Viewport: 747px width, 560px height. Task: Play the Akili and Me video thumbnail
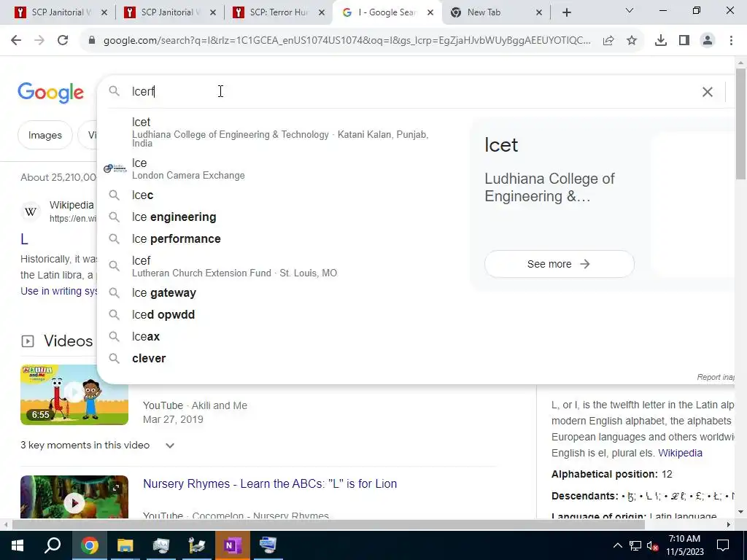(x=74, y=394)
